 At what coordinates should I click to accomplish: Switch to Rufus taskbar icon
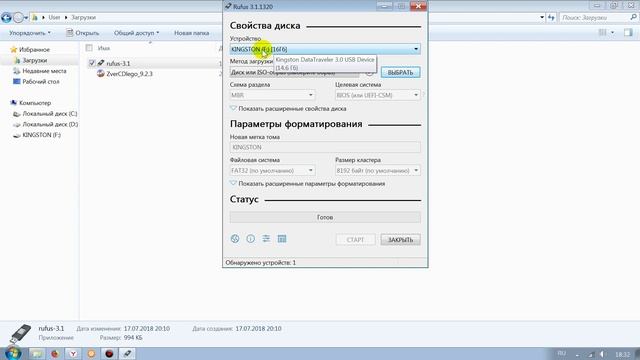click(127, 353)
